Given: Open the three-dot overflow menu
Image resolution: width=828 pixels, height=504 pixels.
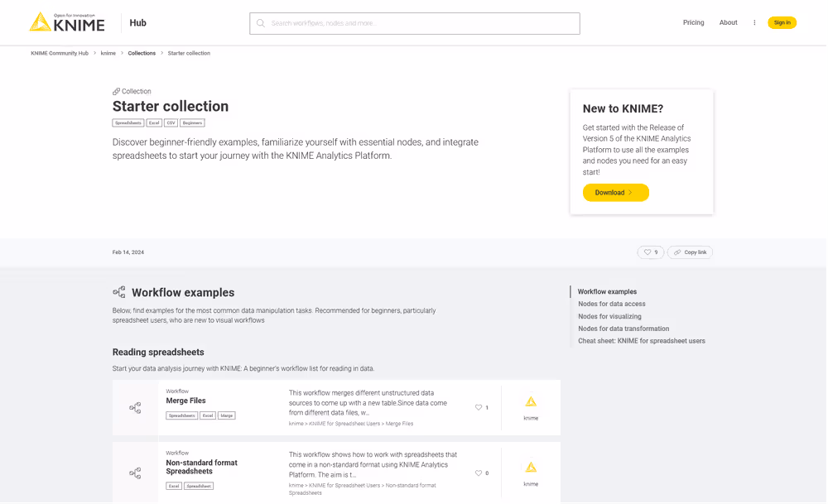Looking at the screenshot, I should 754,22.
